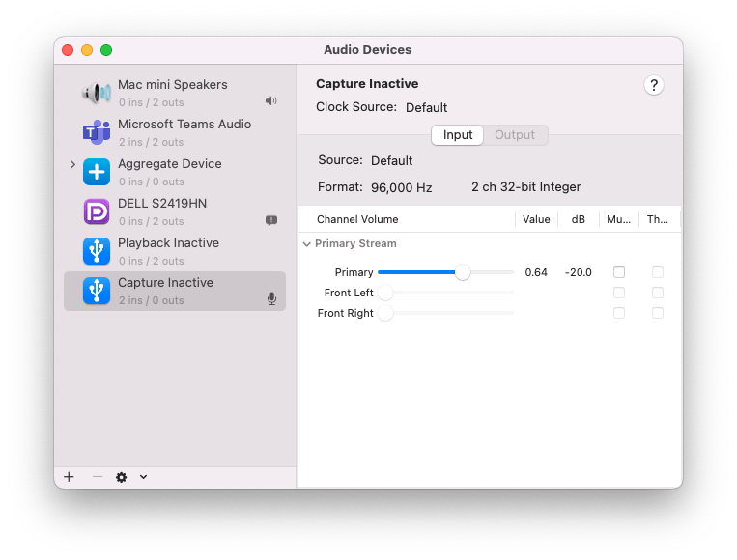Click the alert sound indicator on DELL S2419HN
Viewport: 737px width, 560px height.
click(x=271, y=220)
